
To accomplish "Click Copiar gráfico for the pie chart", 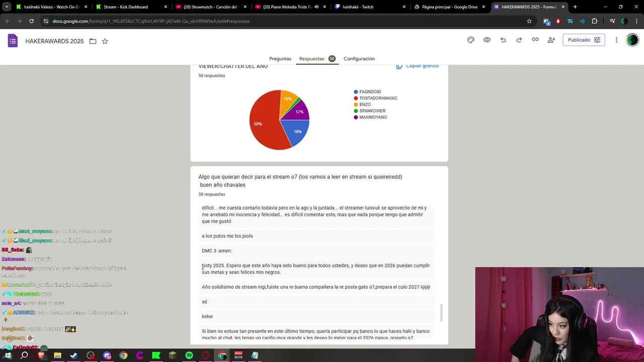I will [418, 66].
